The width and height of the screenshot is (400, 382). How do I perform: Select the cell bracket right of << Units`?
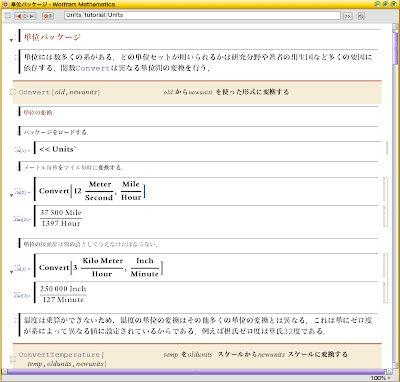tap(387, 148)
